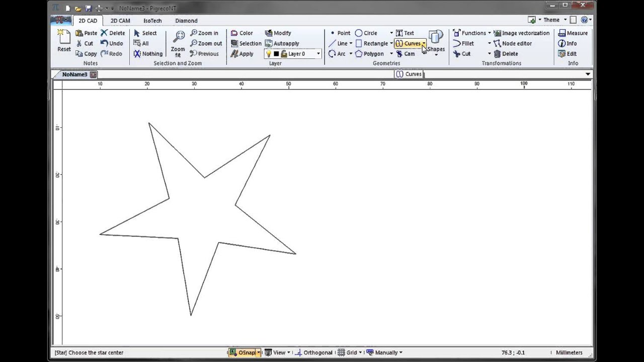
Task: Click the Modify layer tool
Action: (278, 33)
